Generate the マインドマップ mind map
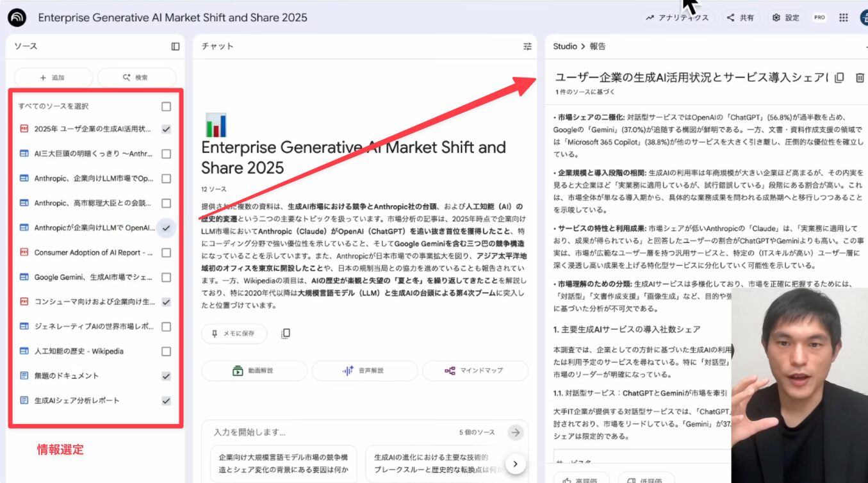Viewport: 868px width, 483px height. point(474,370)
